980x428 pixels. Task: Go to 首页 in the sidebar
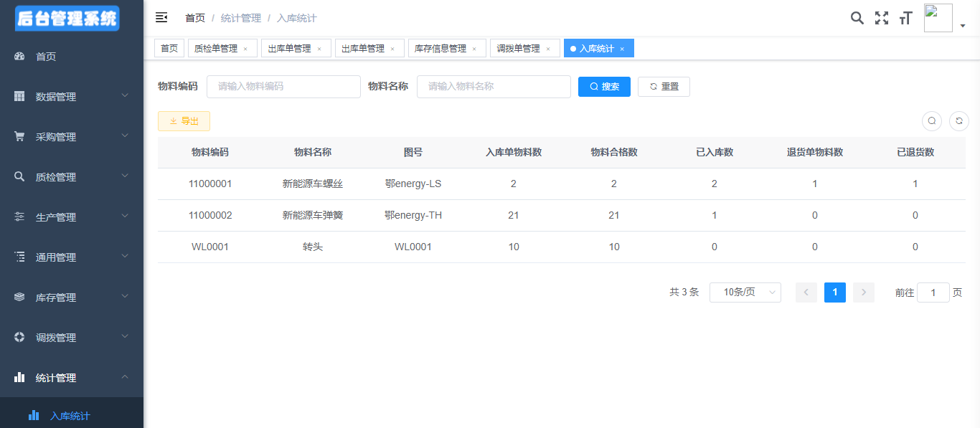click(46, 57)
